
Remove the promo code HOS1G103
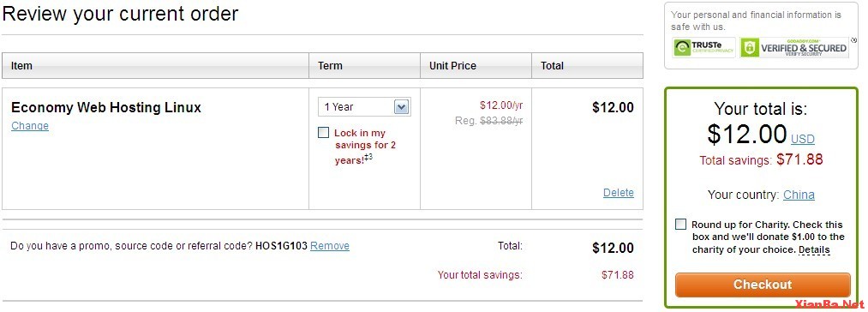point(330,246)
